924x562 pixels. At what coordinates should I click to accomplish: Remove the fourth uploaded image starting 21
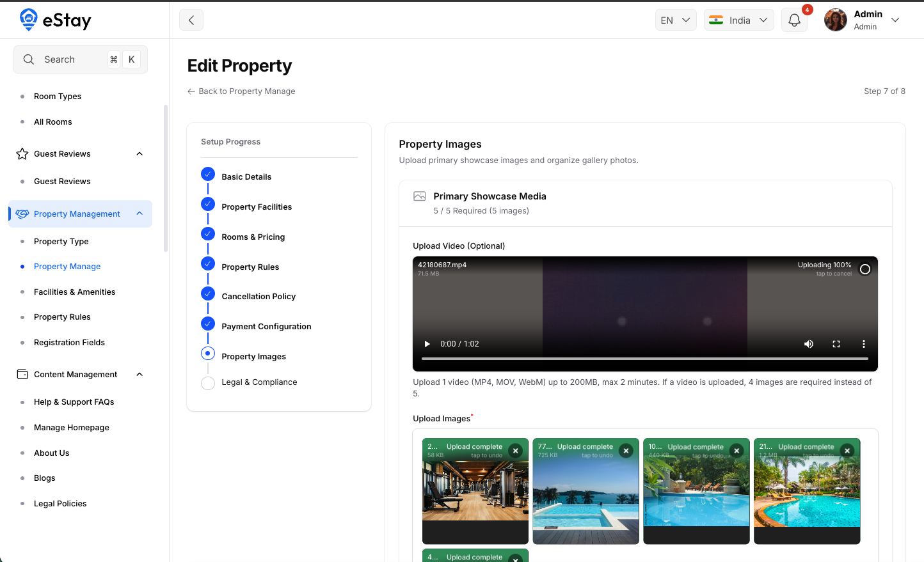coord(847,451)
